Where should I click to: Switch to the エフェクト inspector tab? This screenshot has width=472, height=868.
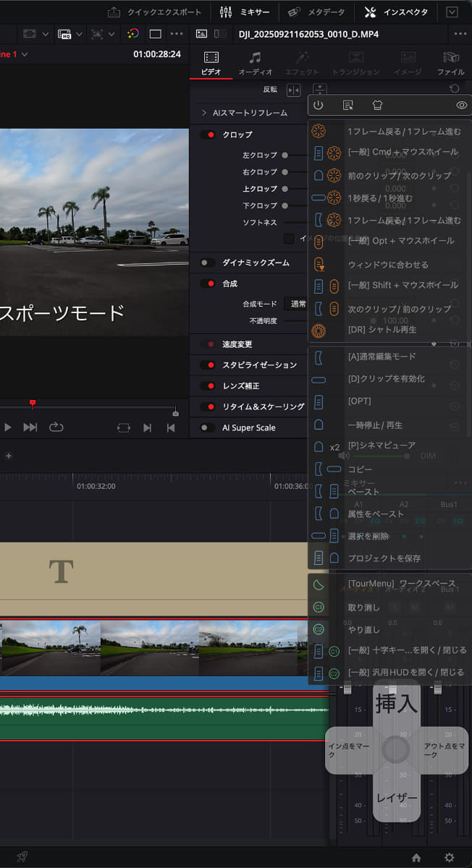tap(302, 63)
